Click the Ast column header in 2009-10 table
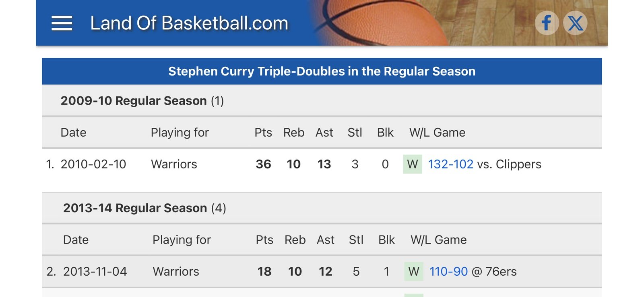This screenshot has height=297, width=644. (x=324, y=132)
